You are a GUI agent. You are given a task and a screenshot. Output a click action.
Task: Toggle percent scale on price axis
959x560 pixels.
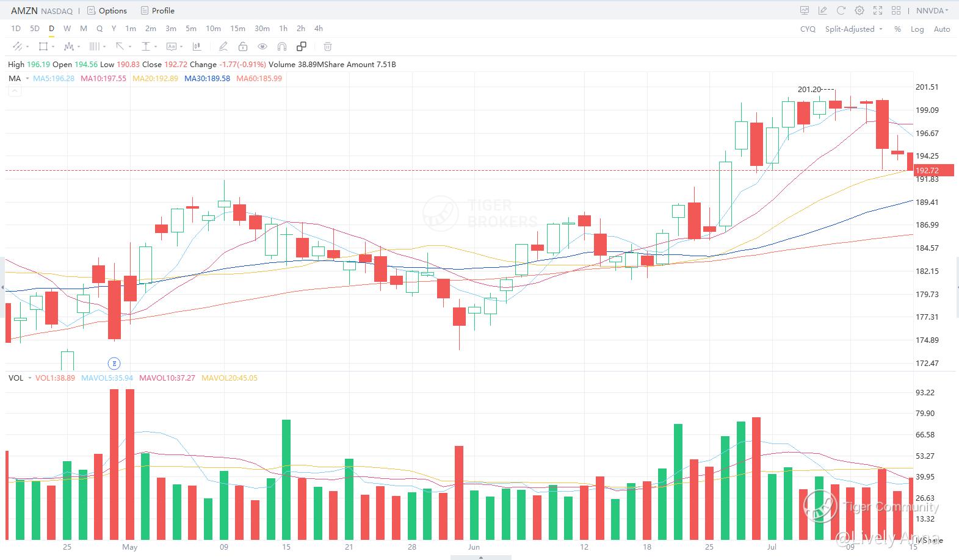(897, 29)
